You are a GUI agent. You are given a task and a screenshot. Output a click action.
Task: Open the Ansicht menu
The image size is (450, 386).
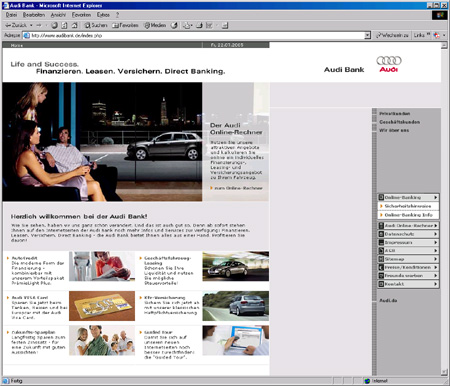[58, 15]
